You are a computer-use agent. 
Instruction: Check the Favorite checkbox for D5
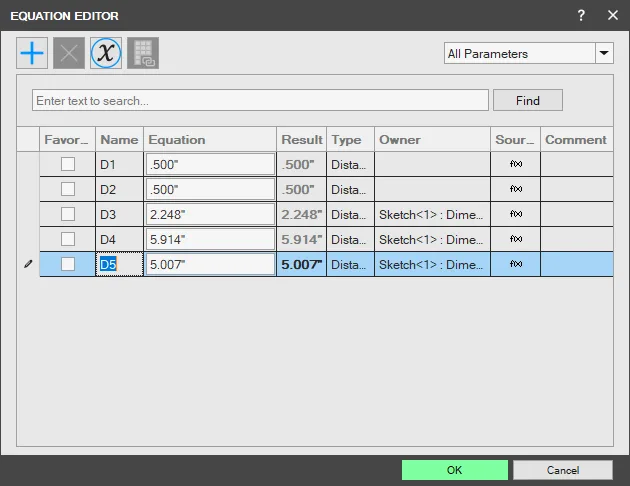(68, 264)
